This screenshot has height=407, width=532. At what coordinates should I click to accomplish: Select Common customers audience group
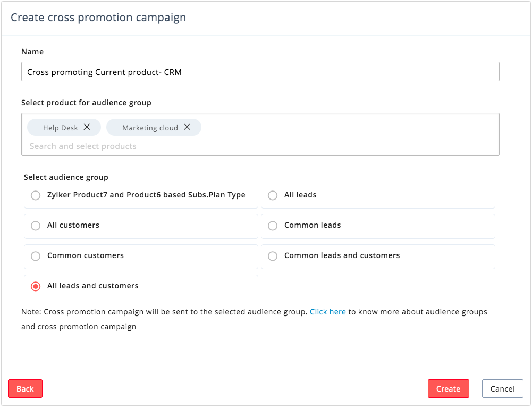[x=36, y=256]
